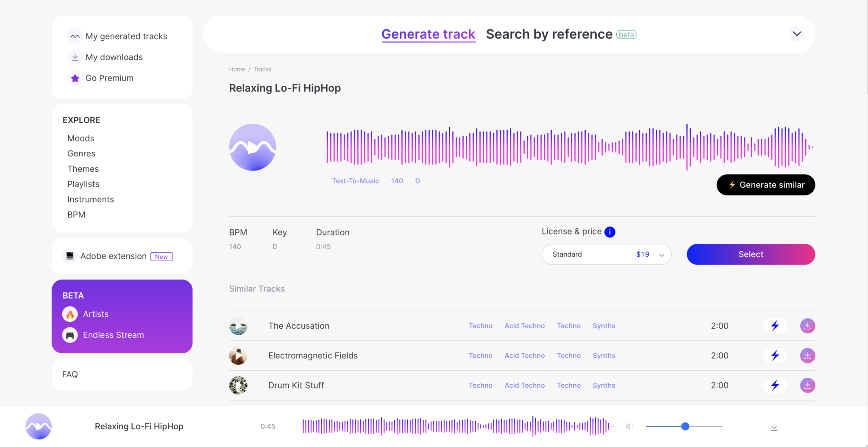Switch to Search by reference tab
The width and height of the screenshot is (868, 447).
coord(549,34)
